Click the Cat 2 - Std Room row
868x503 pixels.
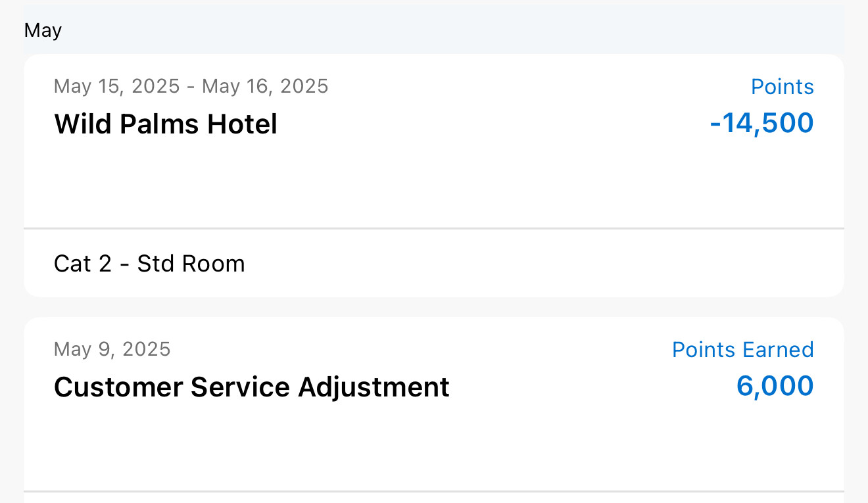(149, 264)
